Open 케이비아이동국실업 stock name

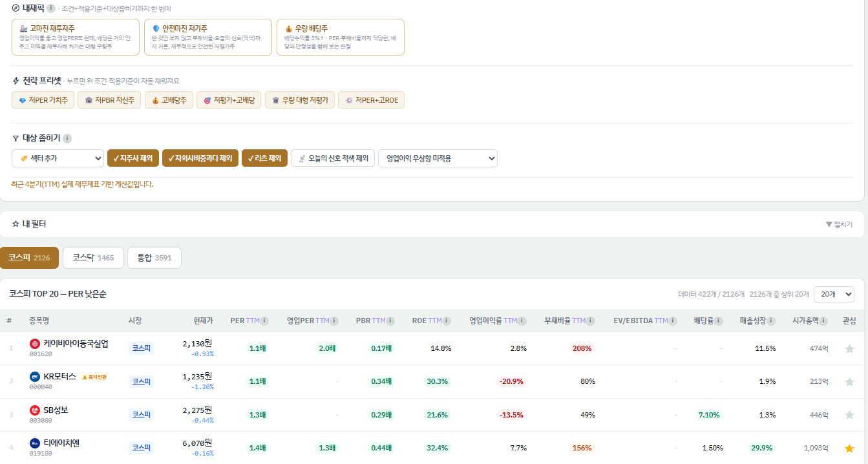[76, 343]
